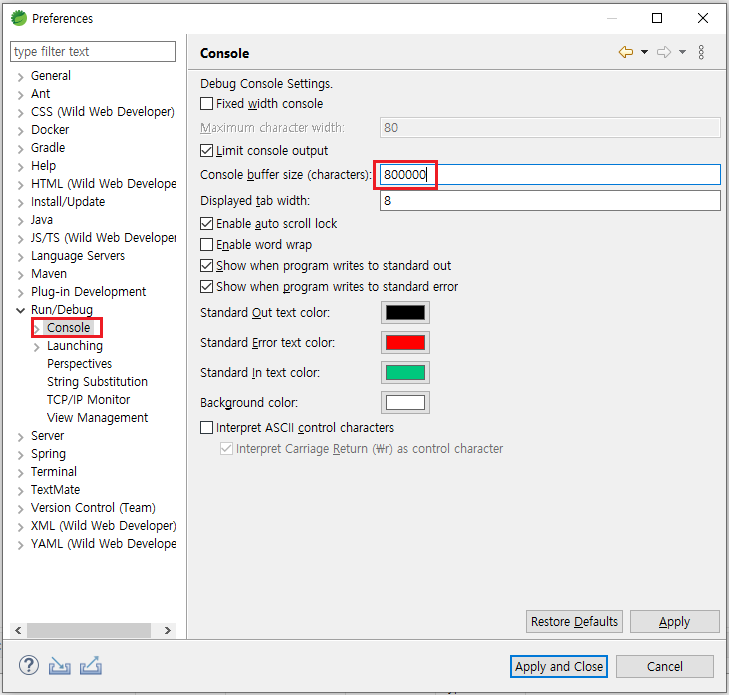This screenshot has width=729, height=695.
Task: Enable the Fixed width console checkbox
Action: point(207,104)
